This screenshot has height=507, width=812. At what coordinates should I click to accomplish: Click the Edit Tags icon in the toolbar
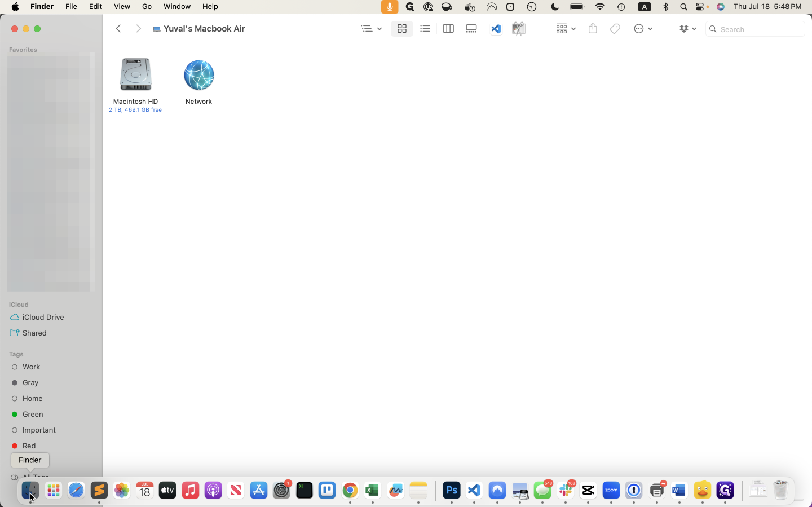615,29
